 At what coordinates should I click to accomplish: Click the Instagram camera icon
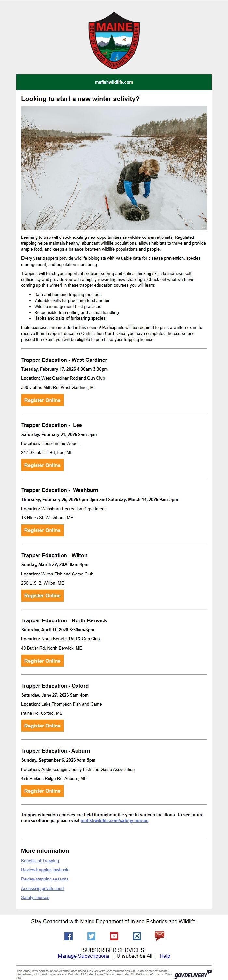tap(137, 936)
